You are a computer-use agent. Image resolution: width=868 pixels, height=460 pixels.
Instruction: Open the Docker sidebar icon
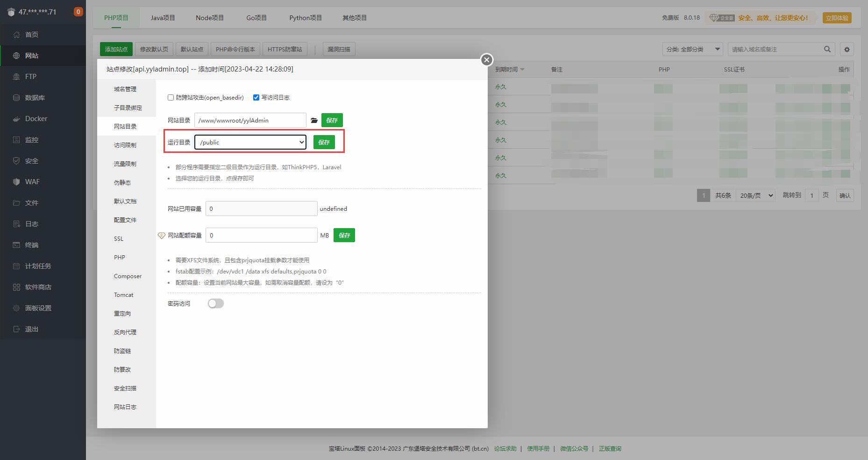[x=16, y=119]
